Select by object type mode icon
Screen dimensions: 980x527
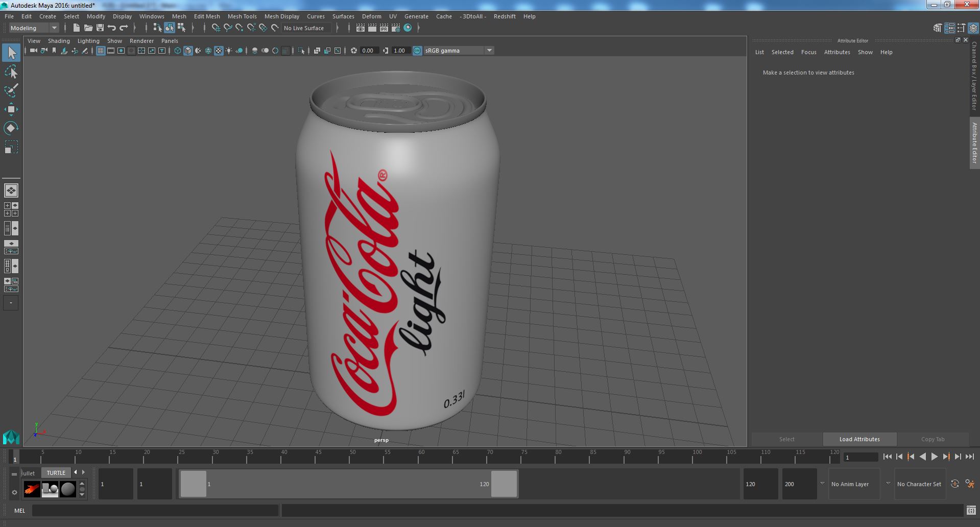click(x=170, y=28)
